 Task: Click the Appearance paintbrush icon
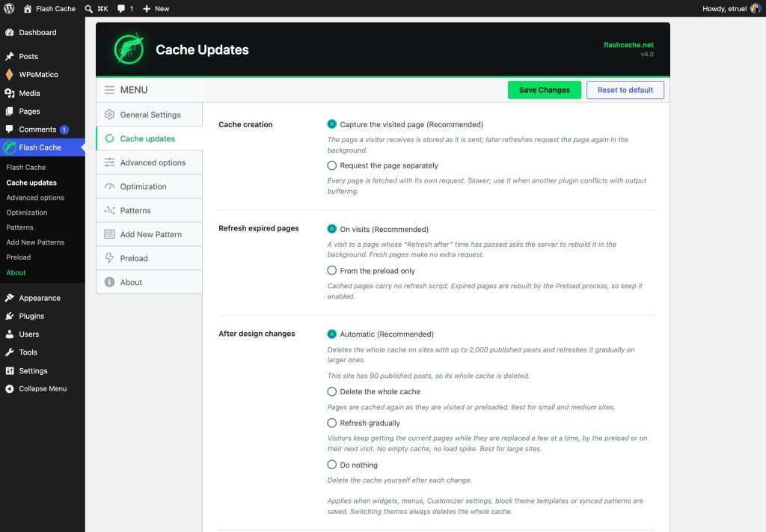coord(9,298)
